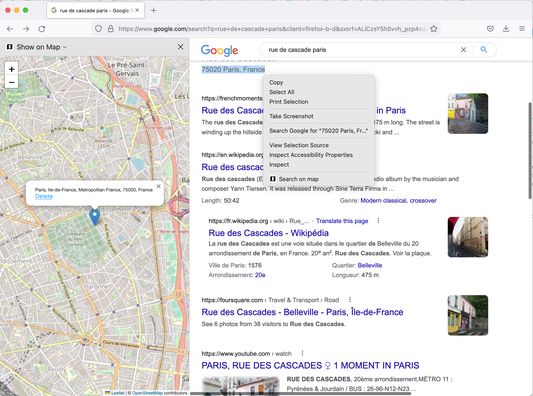This screenshot has width=533, height=396.
Task: Open 'Rue des Cascades - Wikipédia' result
Action: coord(269,233)
